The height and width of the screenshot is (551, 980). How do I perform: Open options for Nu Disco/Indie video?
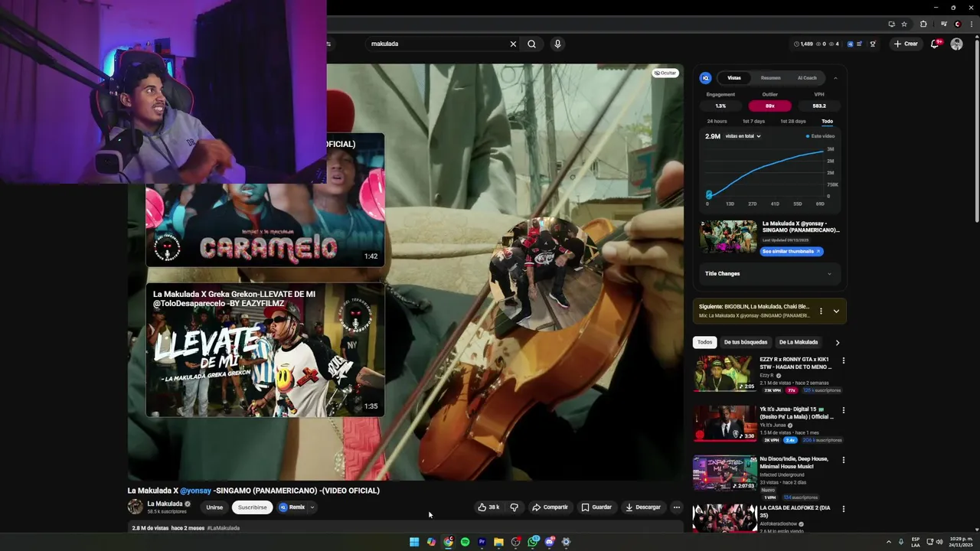844,460
